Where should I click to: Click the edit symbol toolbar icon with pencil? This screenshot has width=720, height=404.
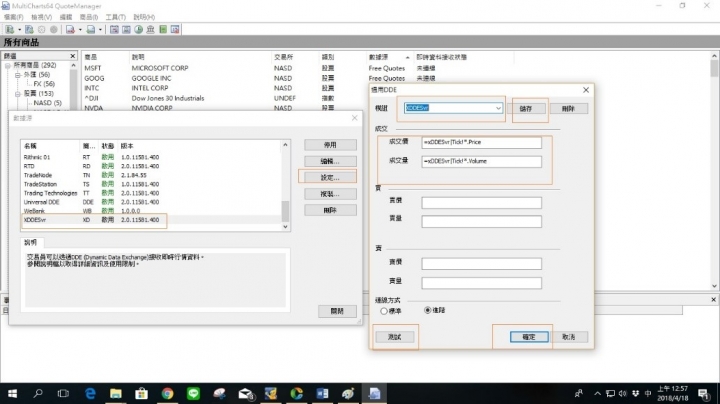tap(29, 29)
